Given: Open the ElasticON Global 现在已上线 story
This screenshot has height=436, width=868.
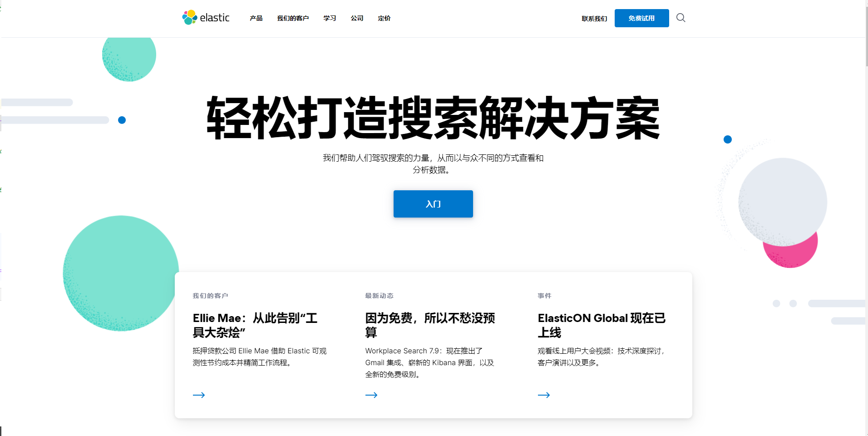Looking at the screenshot, I should (x=601, y=325).
